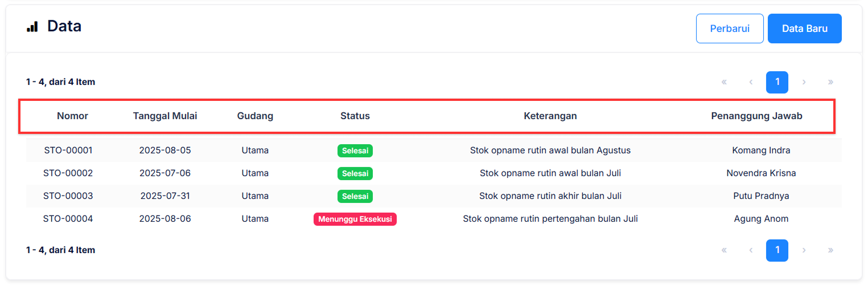This screenshot has height=285, width=868.
Task: Jump to last page in bottom pagination
Action: click(x=830, y=250)
